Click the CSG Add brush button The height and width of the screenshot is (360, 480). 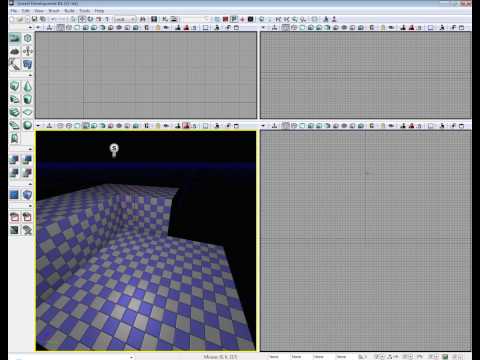[15, 160]
